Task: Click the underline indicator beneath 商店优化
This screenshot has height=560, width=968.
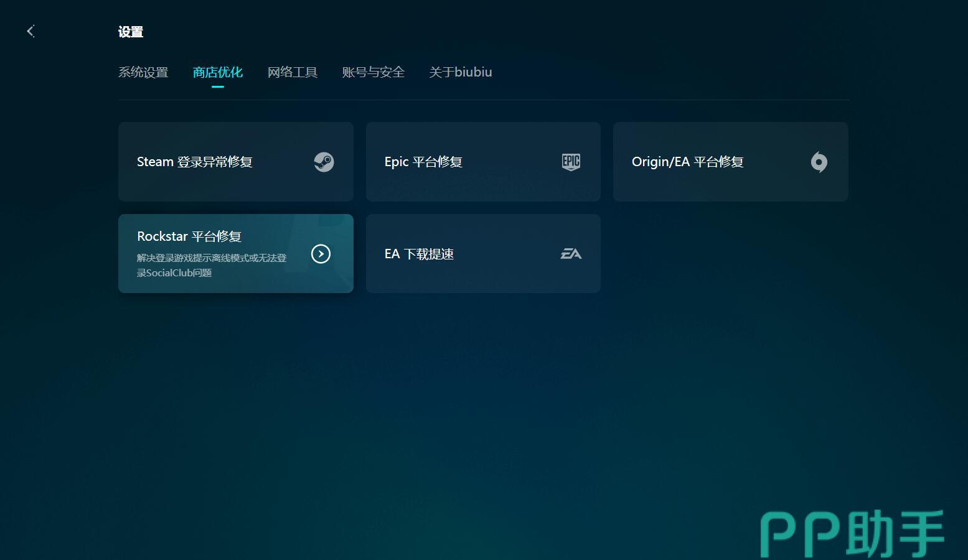Action: [217, 87]
